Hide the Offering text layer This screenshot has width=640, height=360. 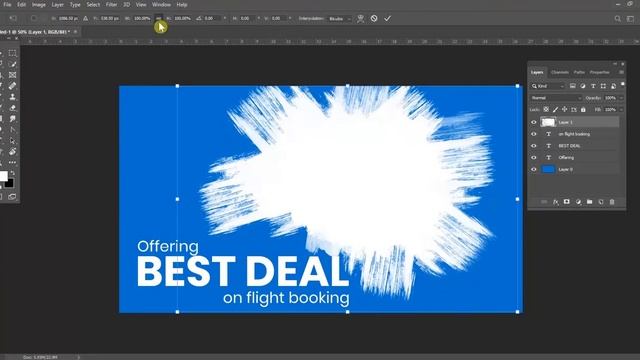533,158
